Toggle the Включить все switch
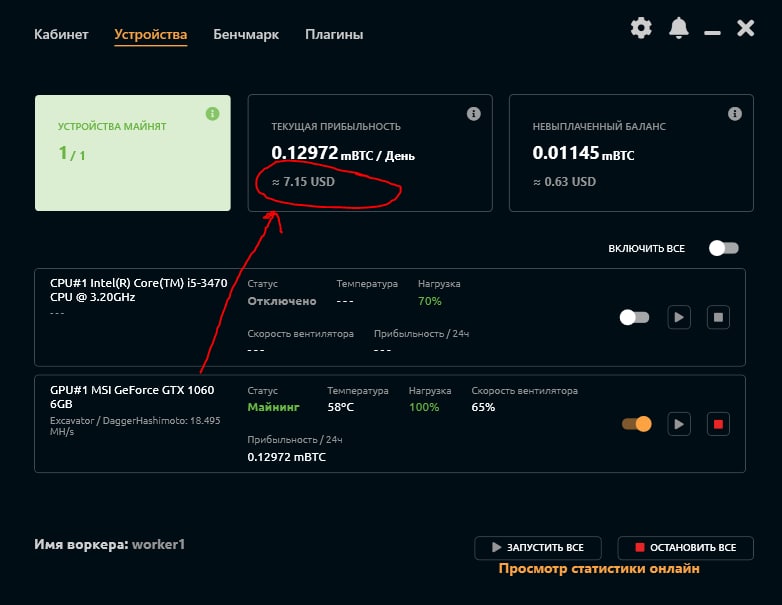This screenshot has width=782, height=605. [x=724, y=248]
